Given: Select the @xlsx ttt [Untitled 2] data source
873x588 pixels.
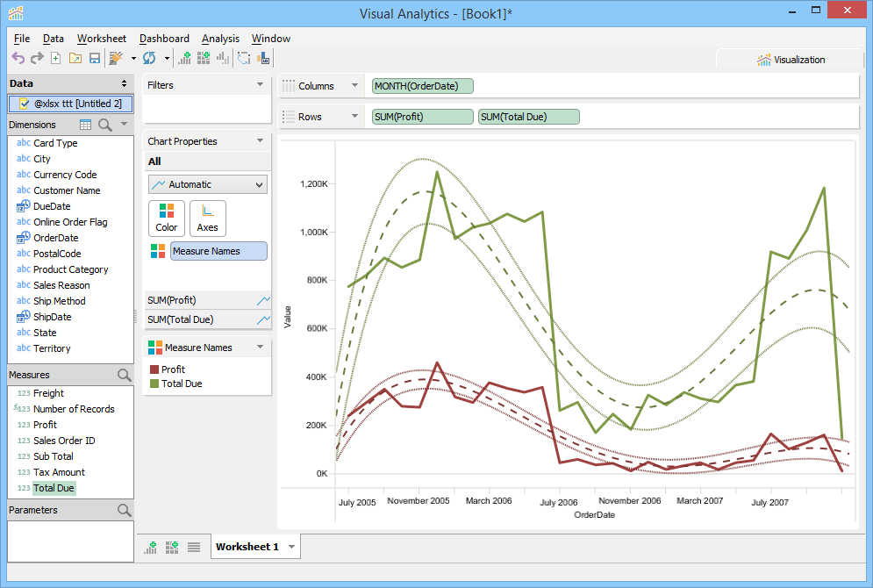Looking at the screenshot, I should click(x=71, y=104).
